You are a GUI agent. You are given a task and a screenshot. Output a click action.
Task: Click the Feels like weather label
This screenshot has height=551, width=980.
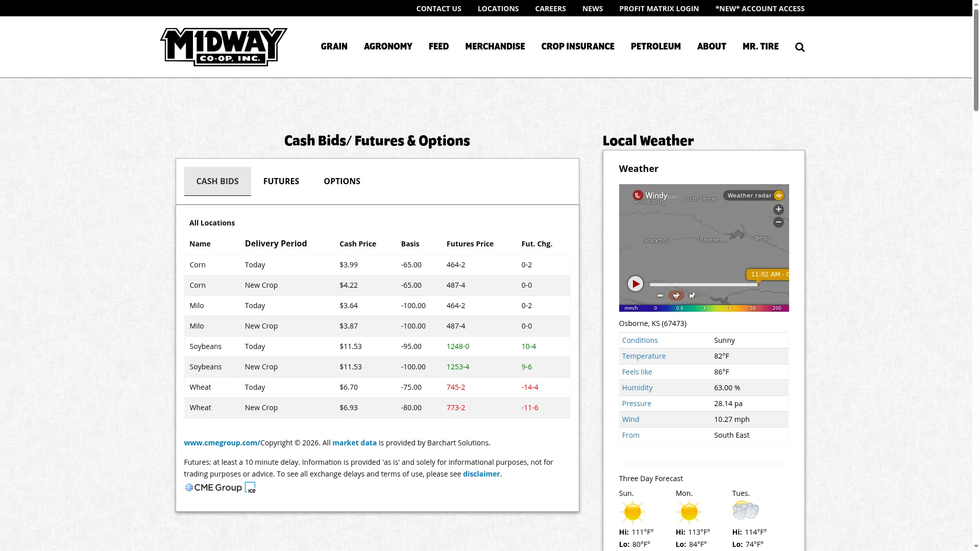(637, 372)
